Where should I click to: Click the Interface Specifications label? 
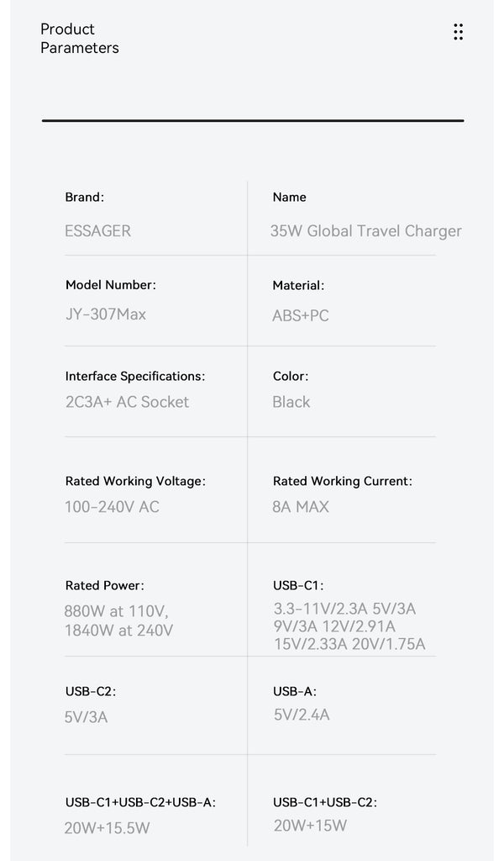[x=134, y=376]
